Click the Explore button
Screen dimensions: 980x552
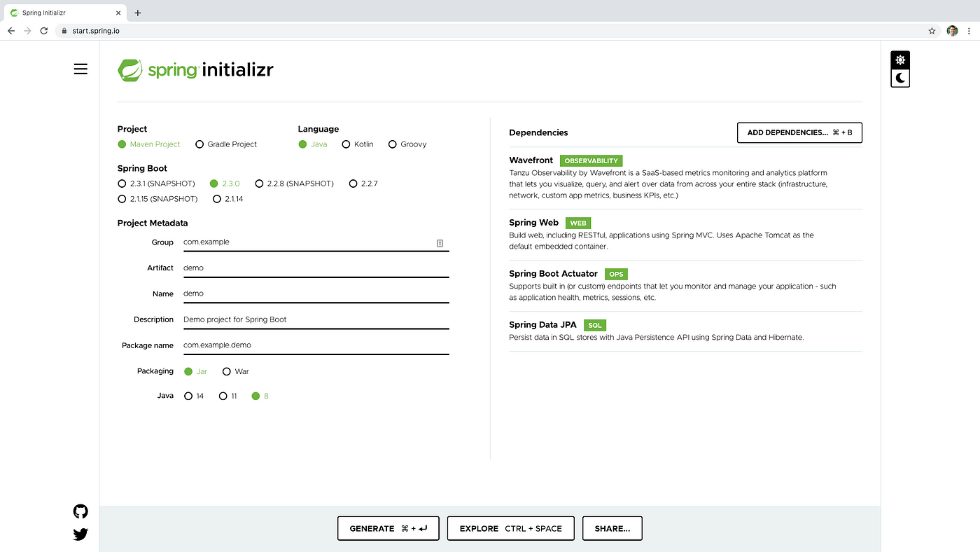click(x=510, y=528)
